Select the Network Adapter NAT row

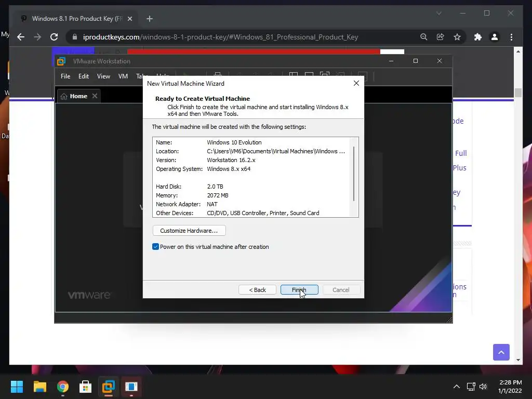(x=251, y=204)
